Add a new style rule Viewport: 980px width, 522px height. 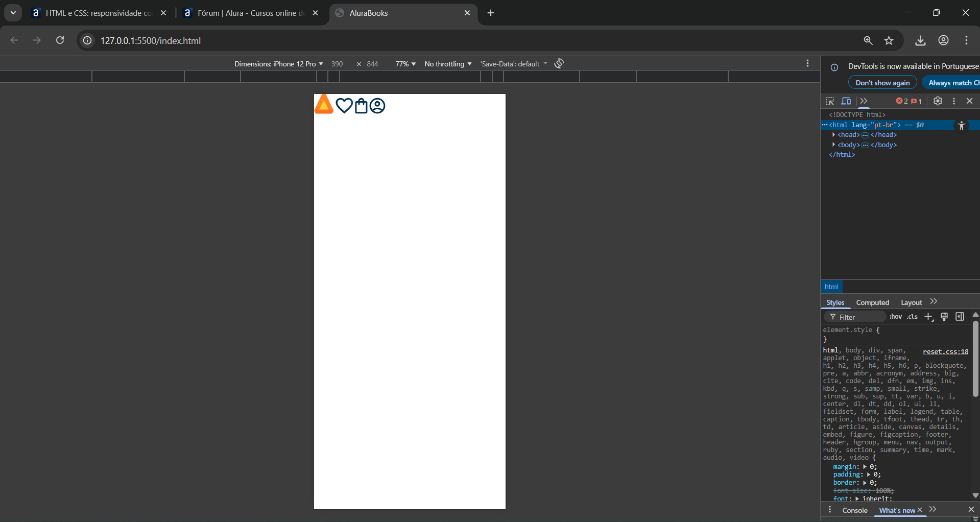click(x=929, y=317)
